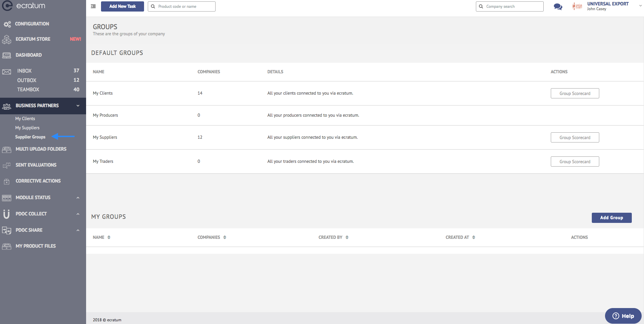Click the Sent Evaluations icon

(6, 166)
